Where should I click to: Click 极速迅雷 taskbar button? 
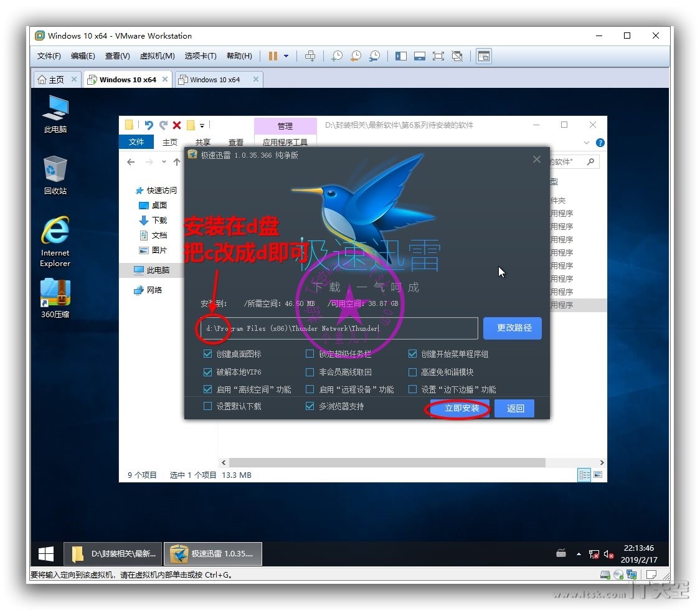[213, 554]
